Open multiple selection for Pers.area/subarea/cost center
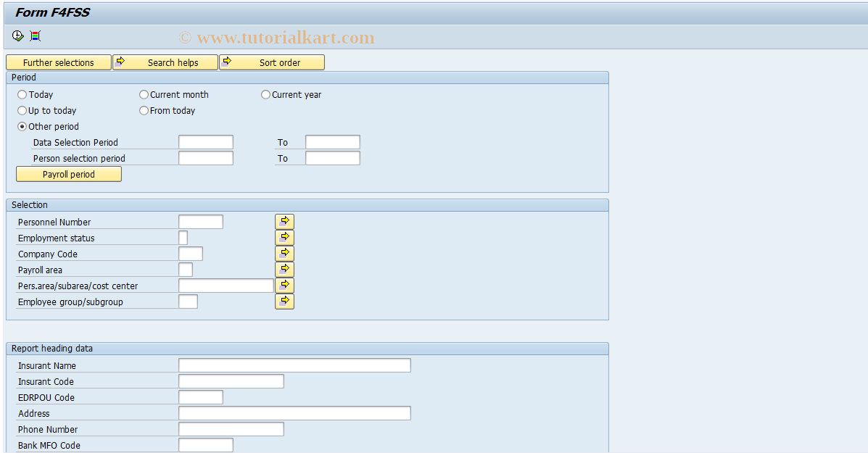 [284, 286]
